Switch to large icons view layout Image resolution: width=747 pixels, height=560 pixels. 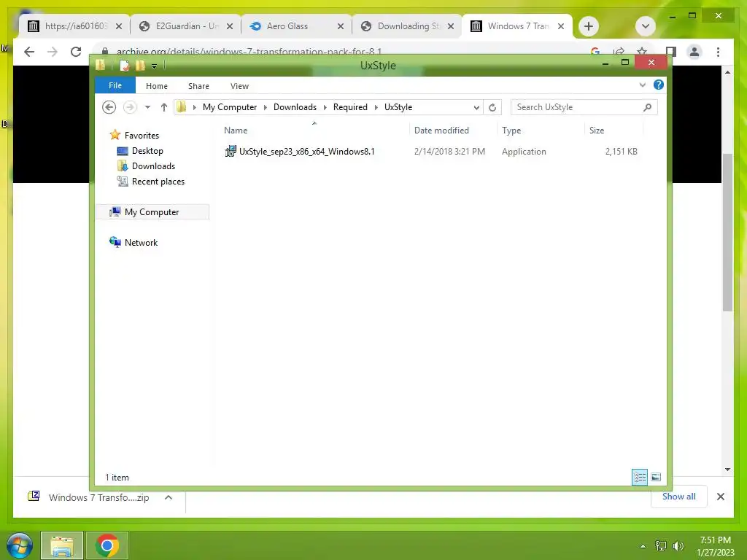tap(656, 477)
